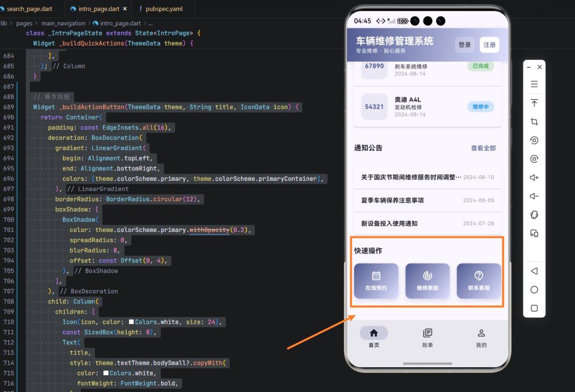Click the _buildActionButton method name on line 689
Screen dimensions: 575x392
coord(92,107)
